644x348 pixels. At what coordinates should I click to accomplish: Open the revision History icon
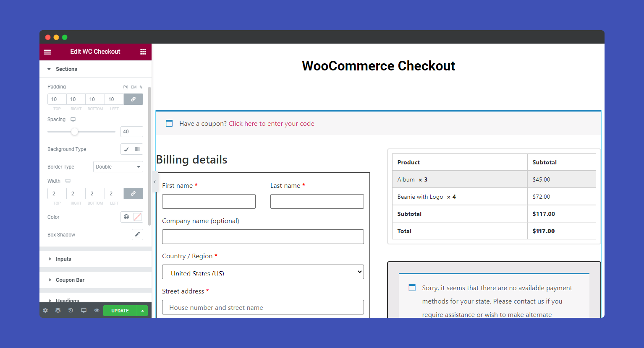pyautogui.click(x=71, y=311)
